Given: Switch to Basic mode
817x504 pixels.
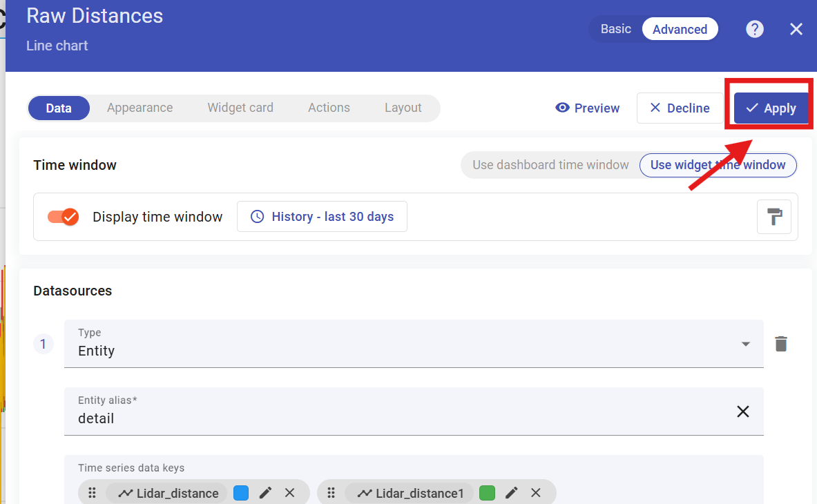Looking at the screenshot, I should coord(615,29).
